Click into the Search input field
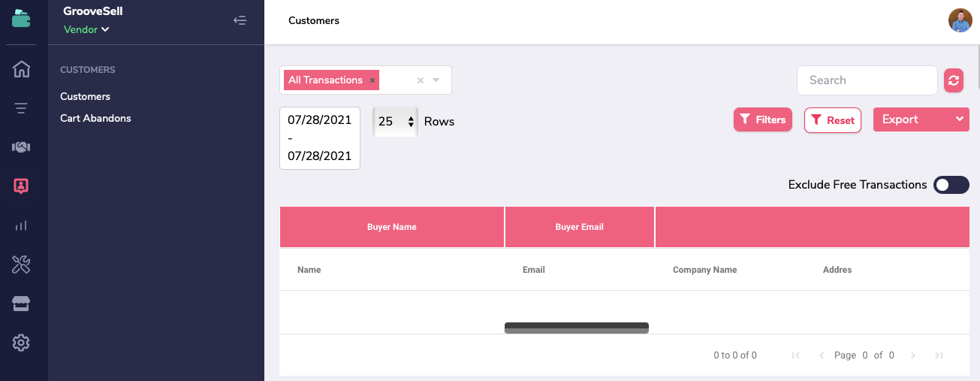The height and width of the screenshot is (381, 980). pyautogui.click(x=867, y=80)
